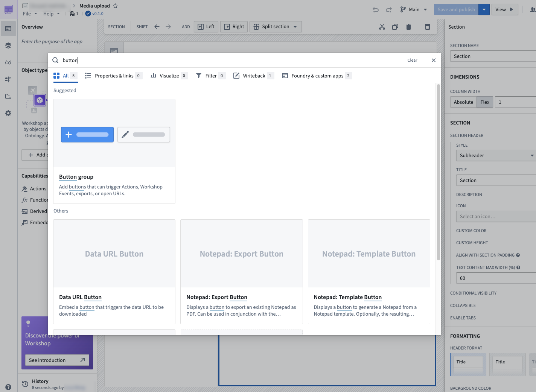
Task: Click the redo arrow icon
Action: pyautogui.click(x=388, y=10)
